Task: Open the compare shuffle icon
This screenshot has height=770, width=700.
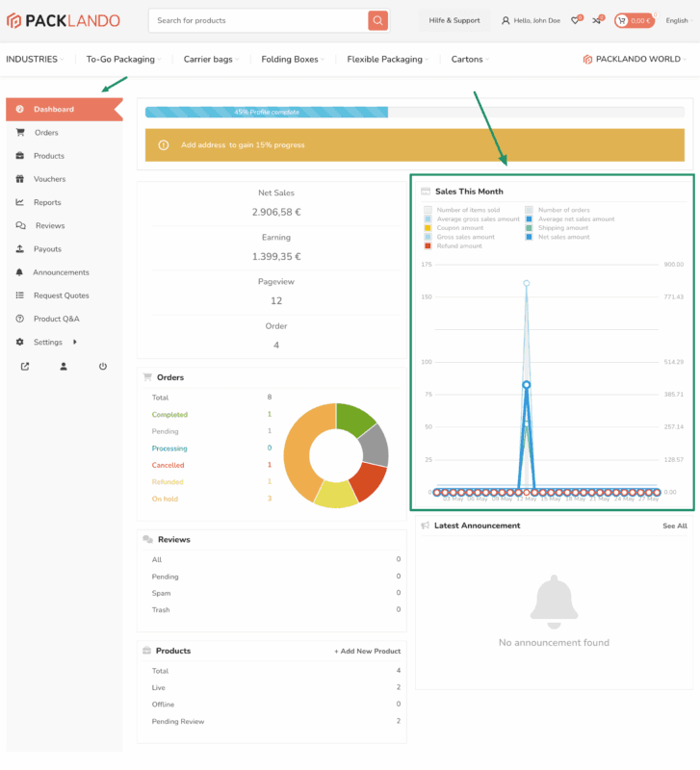Action: pyautogui.click(x=596, y=20)
